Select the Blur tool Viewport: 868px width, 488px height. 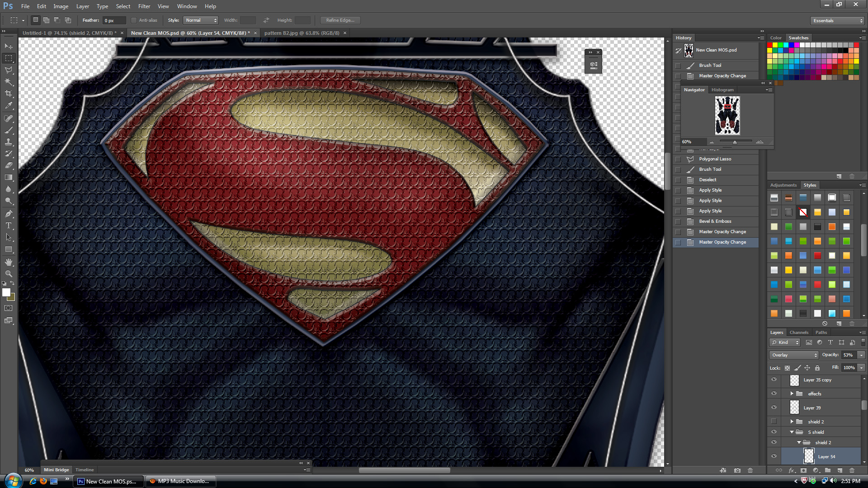point(9,189)
